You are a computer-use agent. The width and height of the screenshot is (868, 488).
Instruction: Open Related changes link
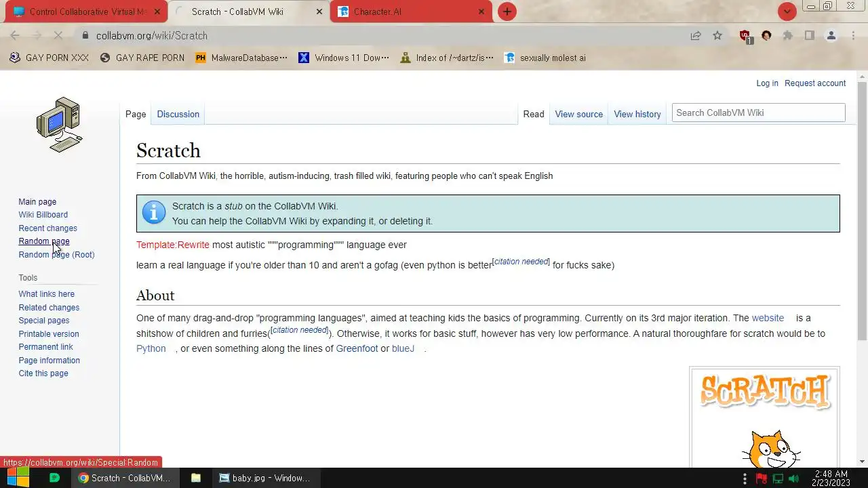click(x=49, y=308)
